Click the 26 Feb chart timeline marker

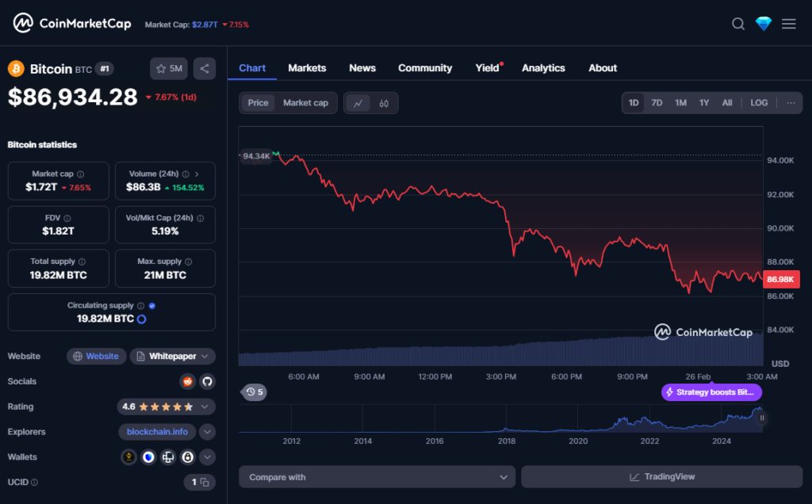pos(698,376)
